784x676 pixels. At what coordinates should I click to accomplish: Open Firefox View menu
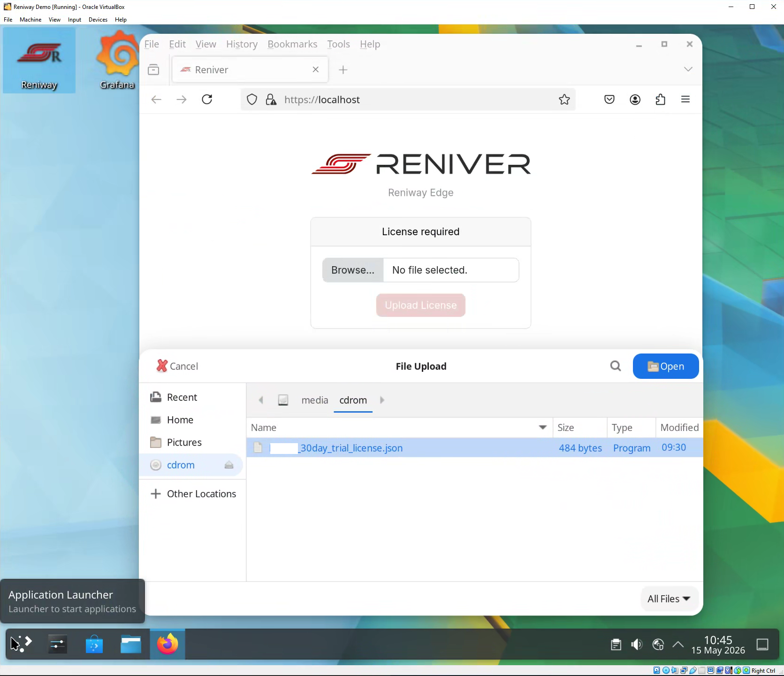pos(206,44)
